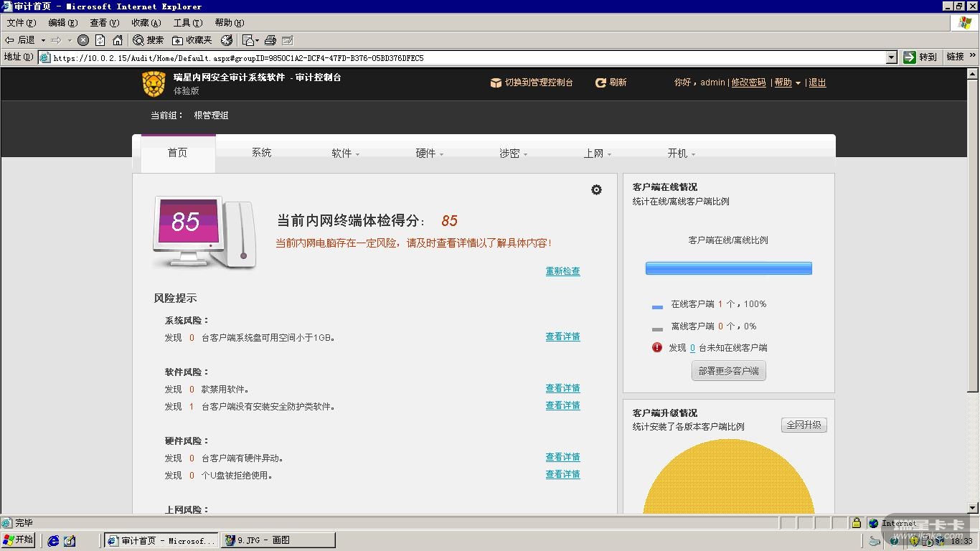Click the IE browser refresh page icon
This screenshot has height=551, width=980.
coord(100,40)
